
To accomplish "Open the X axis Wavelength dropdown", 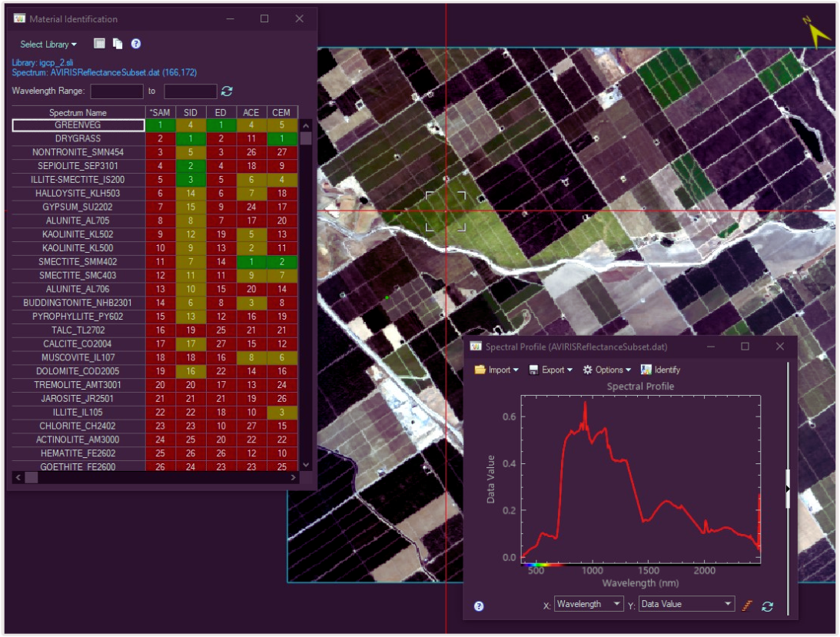I will pos(589,605).
